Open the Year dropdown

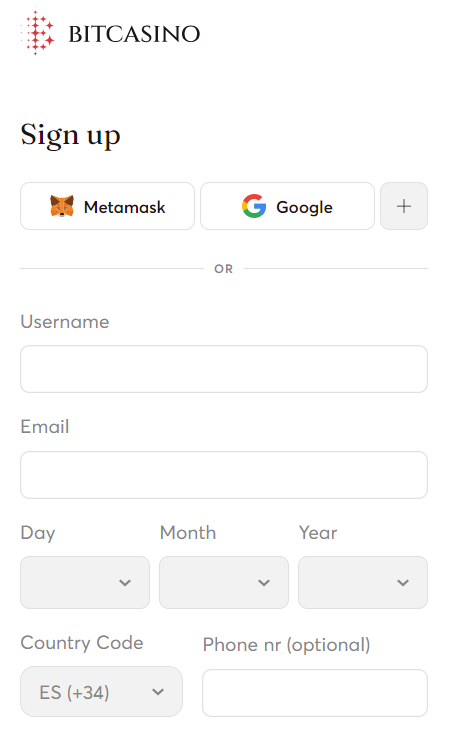pos(363,582)
